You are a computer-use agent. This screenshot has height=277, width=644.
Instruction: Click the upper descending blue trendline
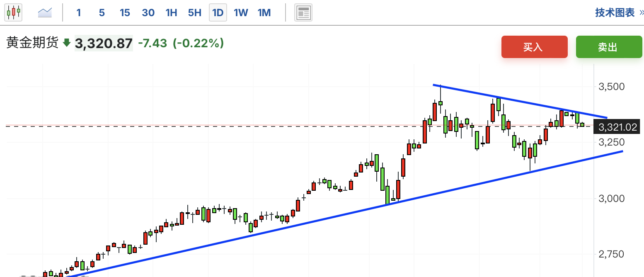click(x=520, y=102)
